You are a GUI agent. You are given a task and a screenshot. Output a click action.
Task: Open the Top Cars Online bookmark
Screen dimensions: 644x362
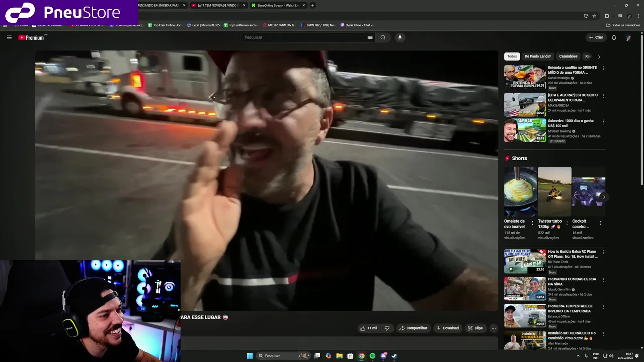[x=165, y=25]
